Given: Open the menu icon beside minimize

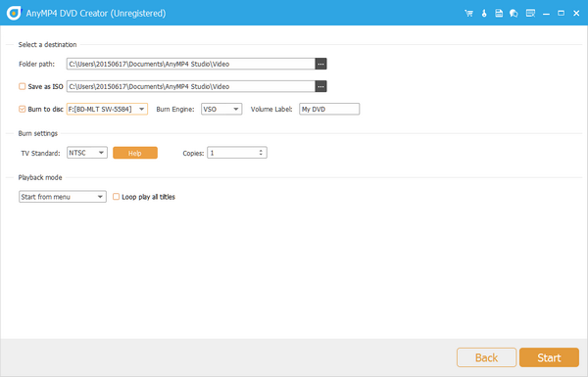Looking at the screenshot, I should 530,13.
